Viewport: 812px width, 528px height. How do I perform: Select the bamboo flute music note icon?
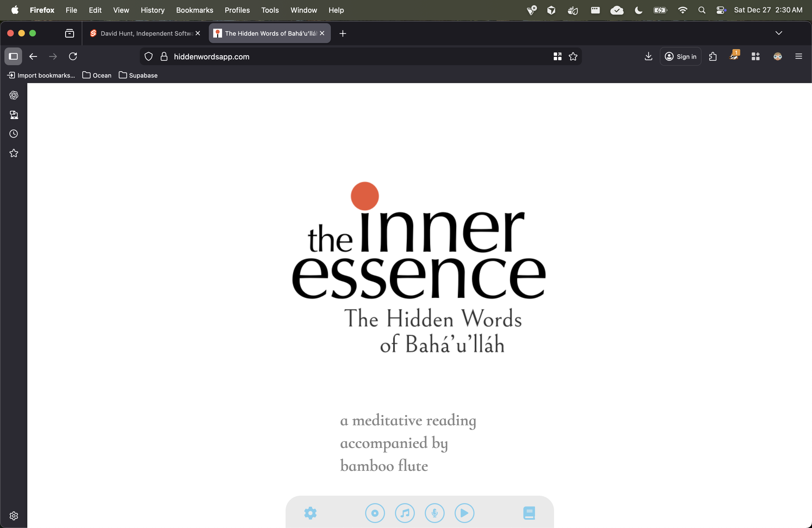pyautogui.click(x=405, y=513)
